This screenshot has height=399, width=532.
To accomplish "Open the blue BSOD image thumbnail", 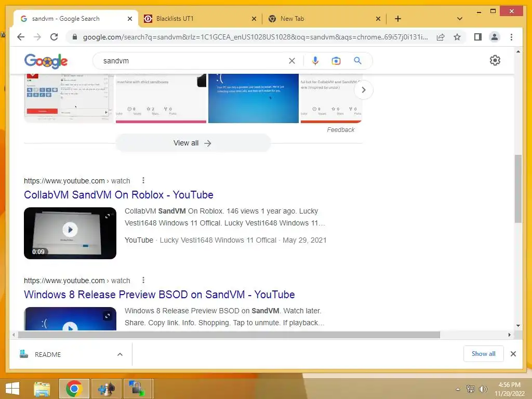I will (254, 98).
